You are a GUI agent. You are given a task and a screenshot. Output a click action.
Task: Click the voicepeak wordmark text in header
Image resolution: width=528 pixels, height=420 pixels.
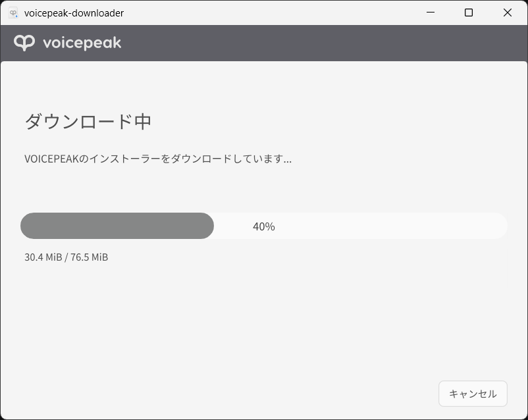click(82, 43)
